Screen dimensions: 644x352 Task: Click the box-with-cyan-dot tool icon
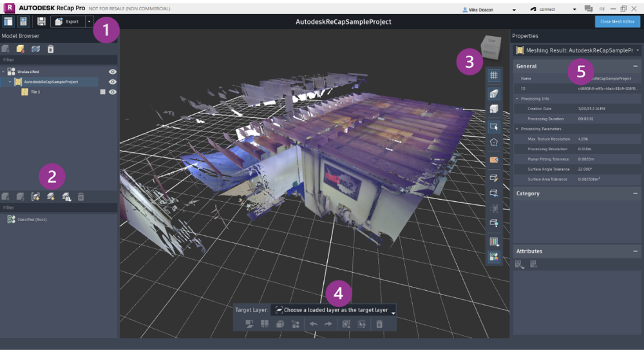coord(494,223)
